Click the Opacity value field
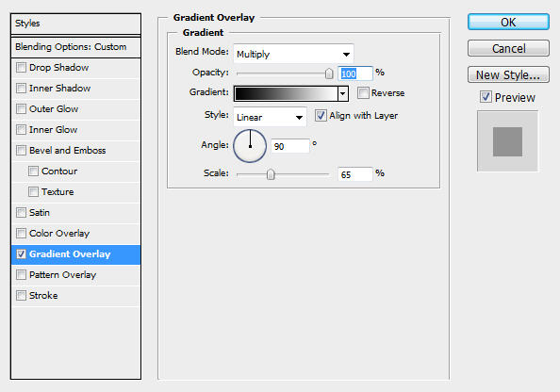The height and width of the screenshot is (392, 560). 355,73
